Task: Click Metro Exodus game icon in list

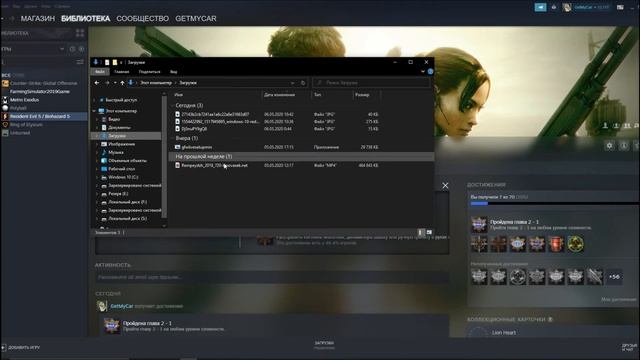Action: [5, 100]
